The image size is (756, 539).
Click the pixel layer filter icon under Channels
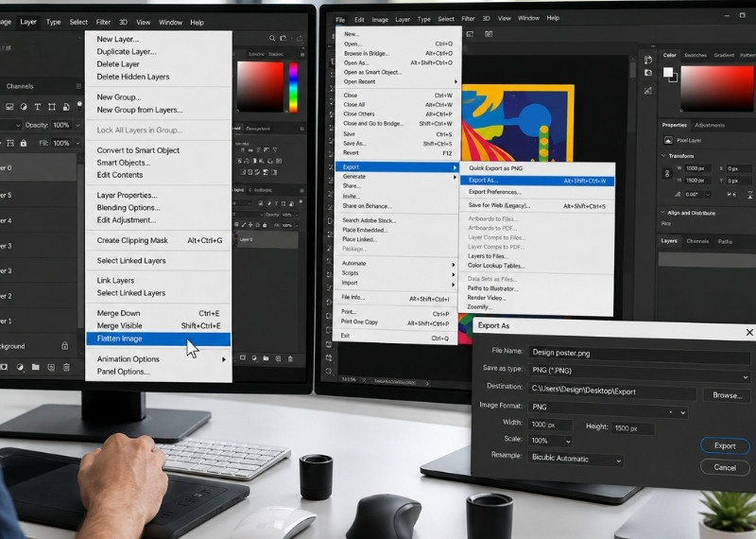(9, 107)
